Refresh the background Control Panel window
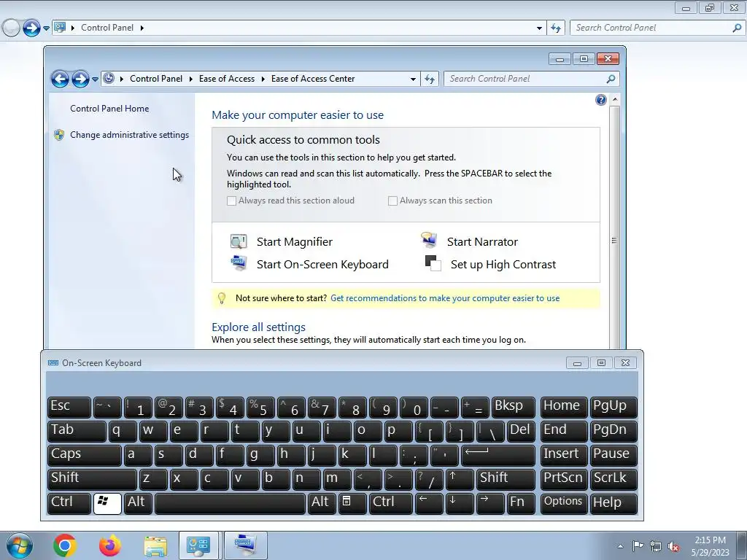Image resolution: width=747 pixels, height=560 pixels. (x=555, y=28)
